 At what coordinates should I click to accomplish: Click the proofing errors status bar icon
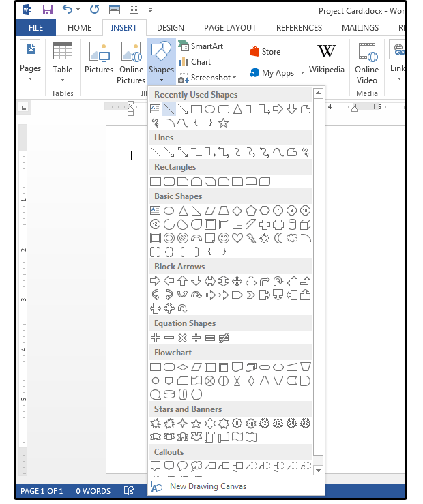[129, 491]
